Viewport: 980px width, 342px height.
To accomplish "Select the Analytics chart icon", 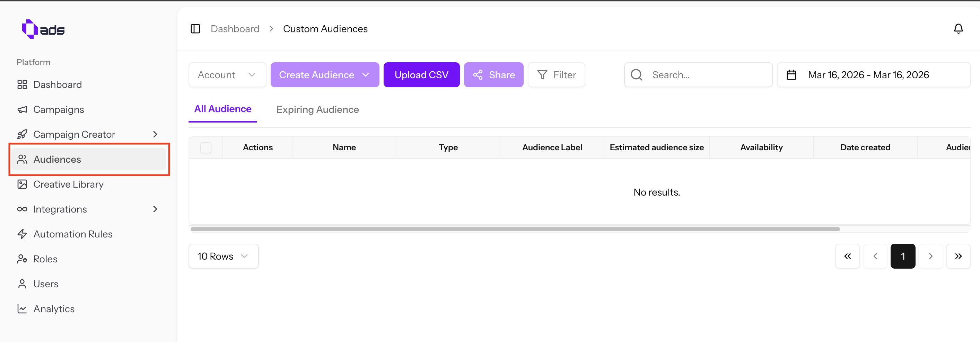I will coord(23,308).
